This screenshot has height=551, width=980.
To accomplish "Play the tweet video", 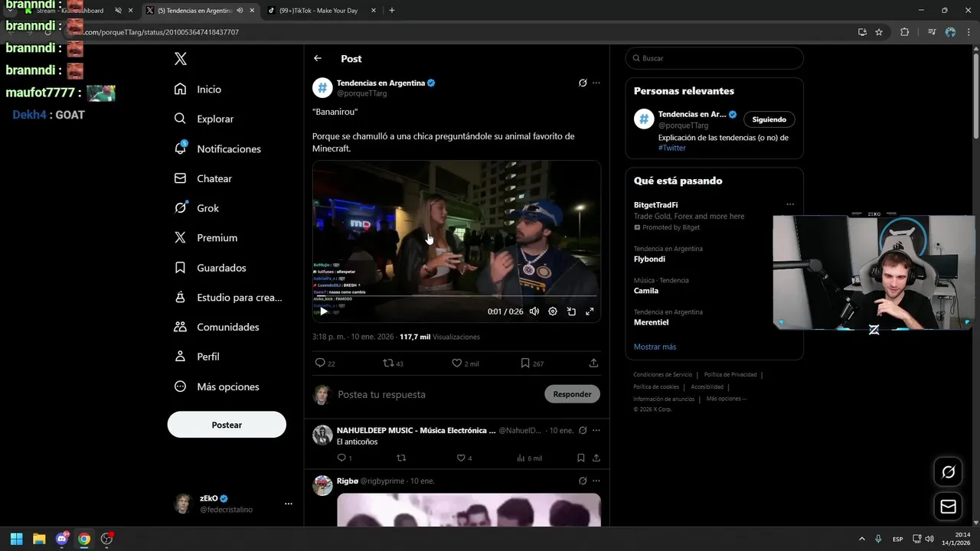I will pyautogui.click(x=323, y=311).
